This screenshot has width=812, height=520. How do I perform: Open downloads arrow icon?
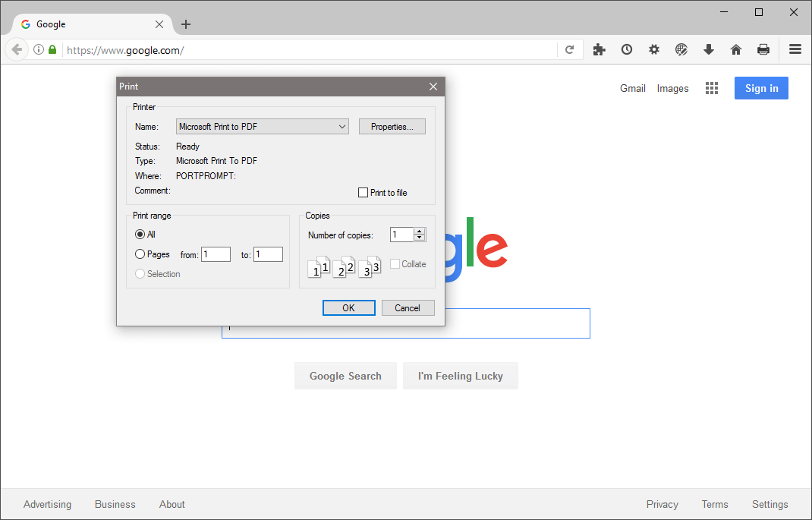[x=709, y=49]
